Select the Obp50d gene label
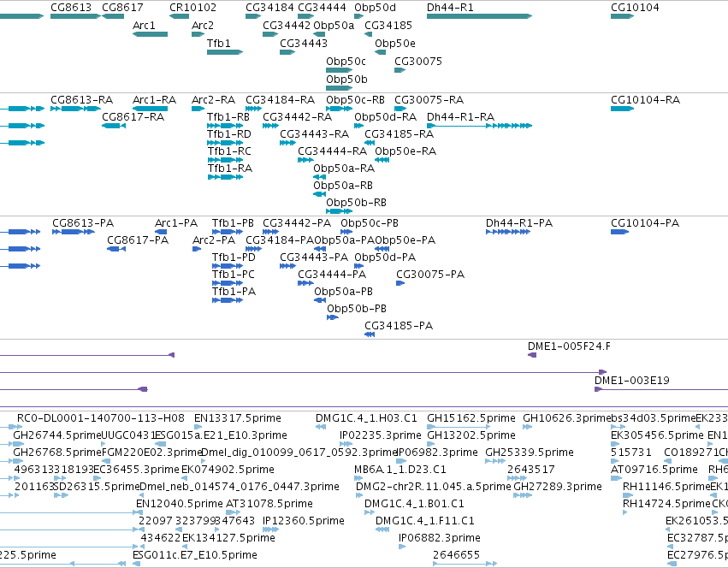Screen dimensions: 728x568 coord(376,8)
